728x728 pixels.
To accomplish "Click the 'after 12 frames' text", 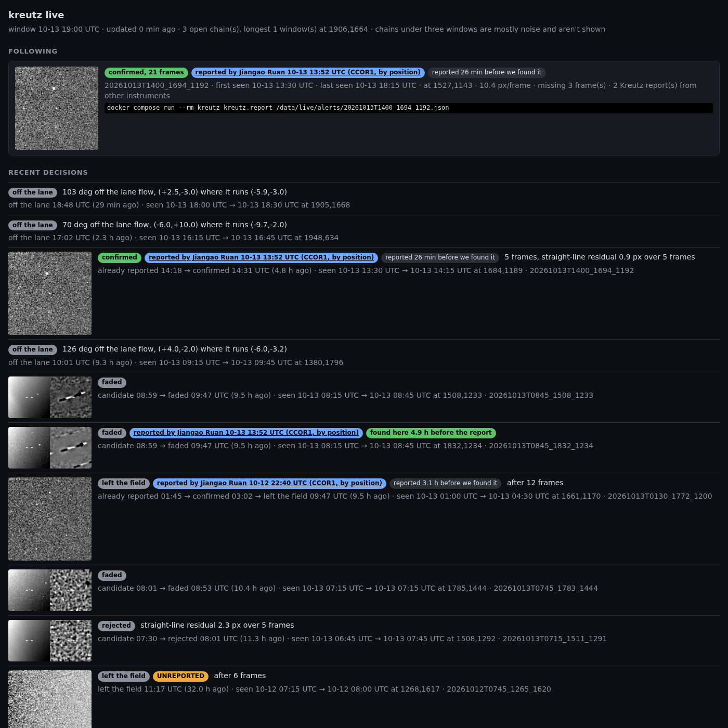I will tap(535, 483).
